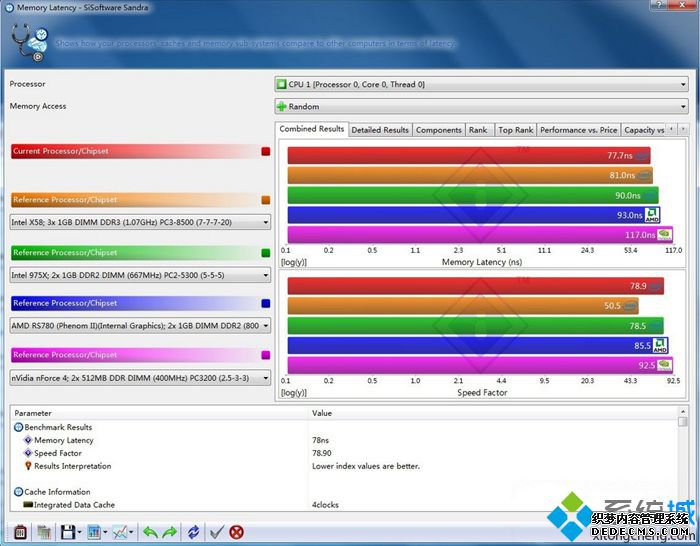Viewport: 700px width, 546px height.
Task: Click the orange 50.5 speed factor bar
Action: click(463, 305)
